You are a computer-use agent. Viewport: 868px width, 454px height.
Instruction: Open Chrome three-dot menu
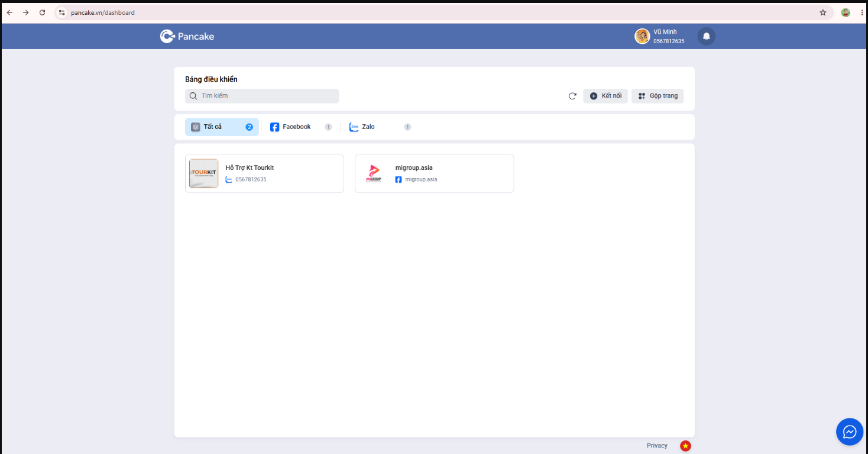(x=861, y=12)
